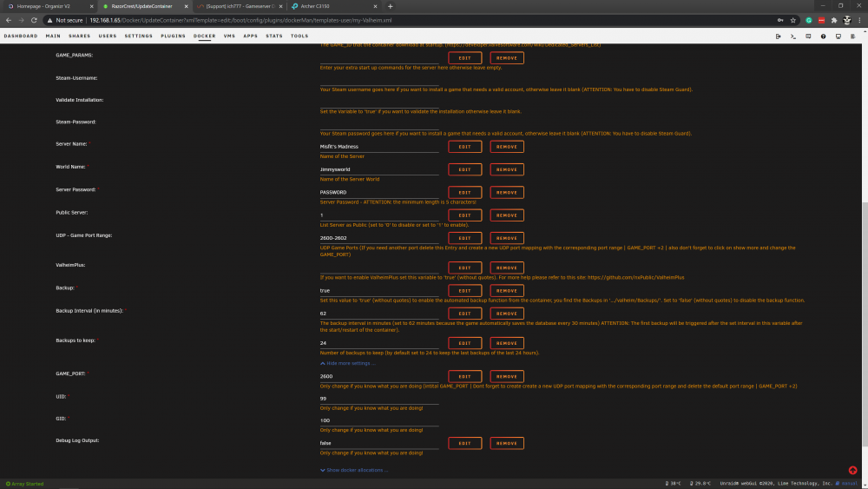This screenshot has width=868, height=489.
Task: Bookmark this page with the star icon
Action: pos(792,21)
